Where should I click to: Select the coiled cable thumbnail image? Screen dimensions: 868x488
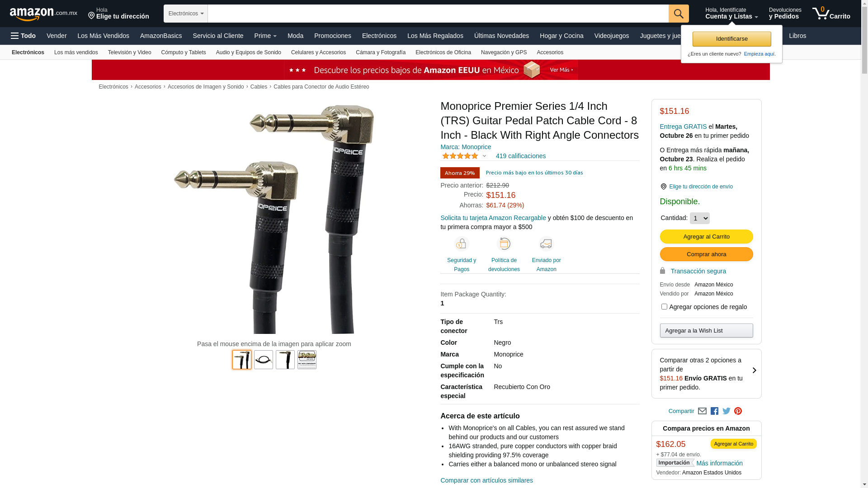(264, 360)
